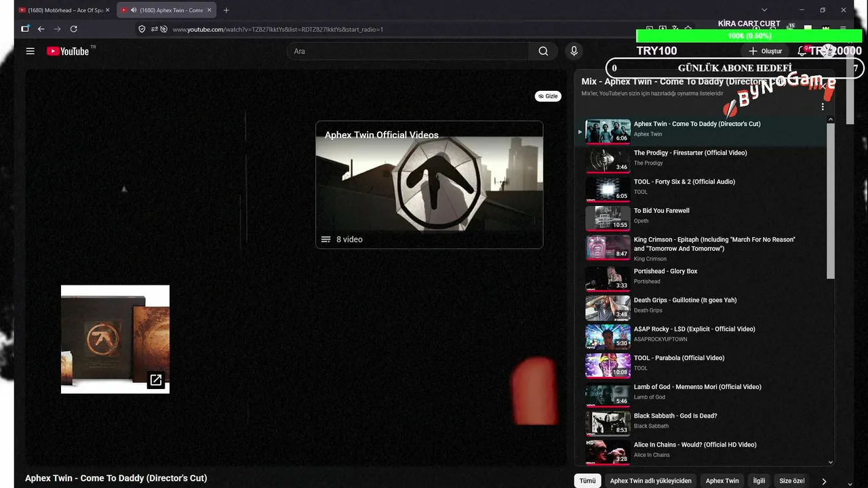Click the Opeth thumbnail showing 10:55
The image size is (868, 488).
(x=608, y=219)
